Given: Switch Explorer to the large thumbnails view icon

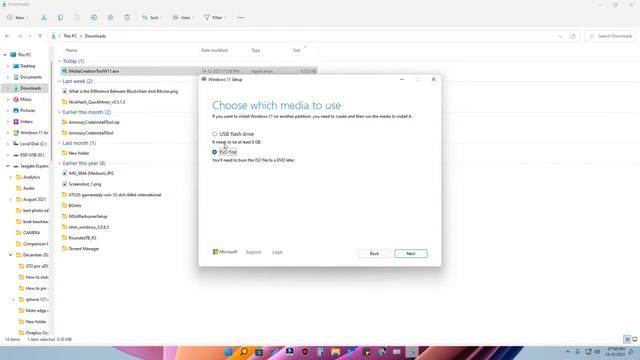Looking at the screenshot, I should click(635, 339).
